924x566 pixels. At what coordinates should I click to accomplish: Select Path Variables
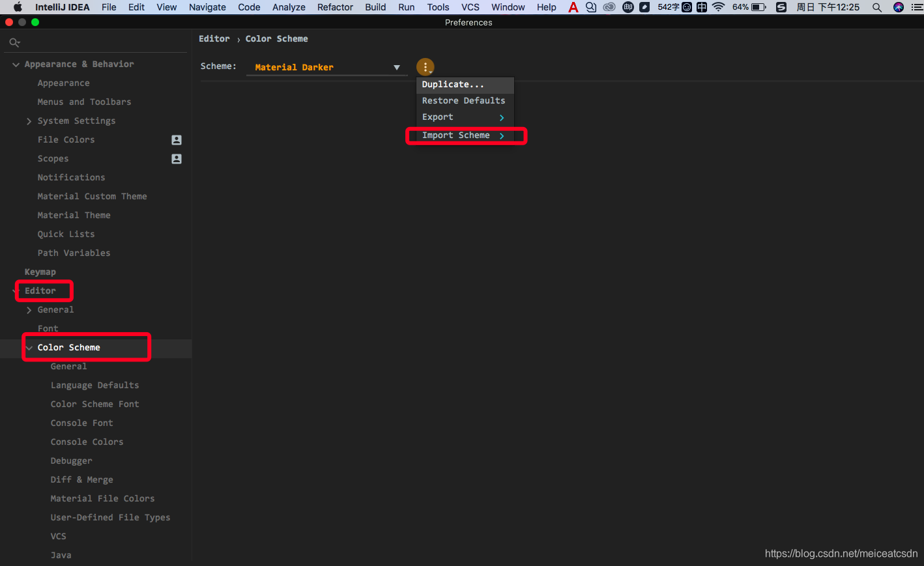coord(74,253)
